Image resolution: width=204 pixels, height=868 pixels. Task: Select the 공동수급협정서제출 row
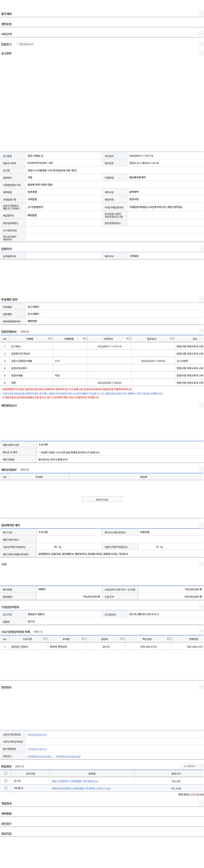tap(102, 360)
